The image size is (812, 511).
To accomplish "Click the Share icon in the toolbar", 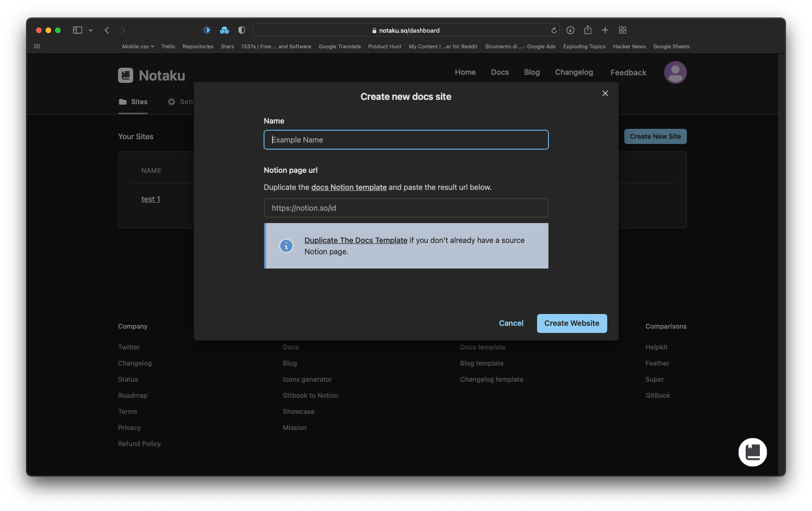I will pos(587,30).
